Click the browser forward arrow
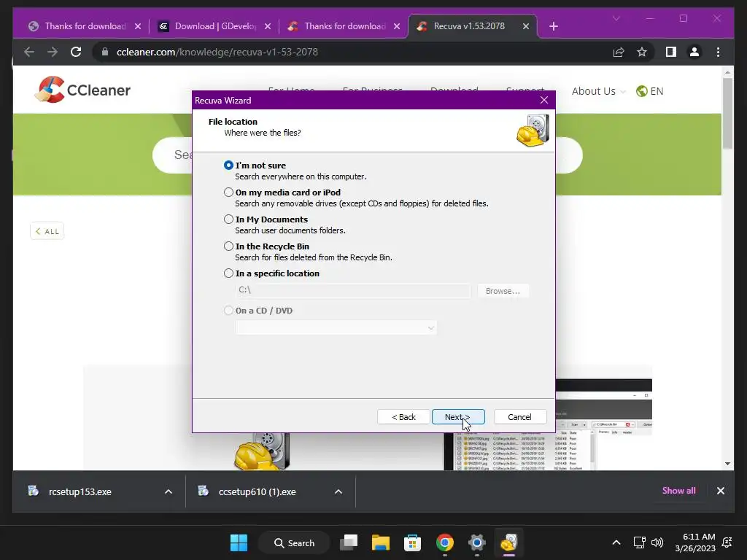The height and width of the screenshot is (560, 747). (x=53, y=52)
